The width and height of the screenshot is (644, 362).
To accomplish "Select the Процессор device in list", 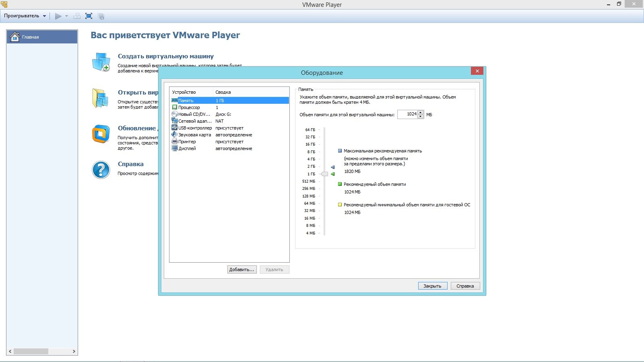I will [x=189, y=107].
